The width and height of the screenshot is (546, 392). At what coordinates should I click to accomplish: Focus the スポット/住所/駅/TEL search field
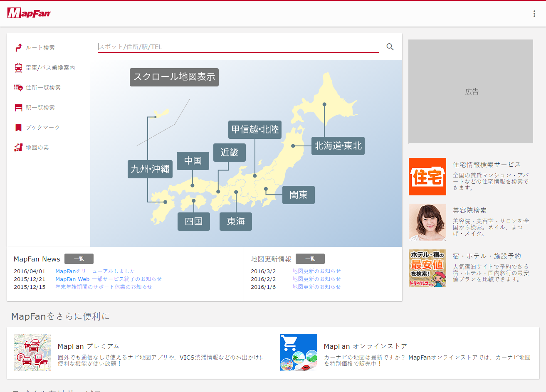238,47
